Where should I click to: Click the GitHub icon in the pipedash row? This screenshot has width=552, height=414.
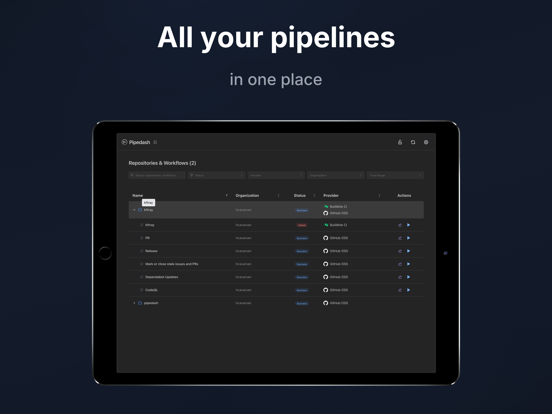coord(326,303)
